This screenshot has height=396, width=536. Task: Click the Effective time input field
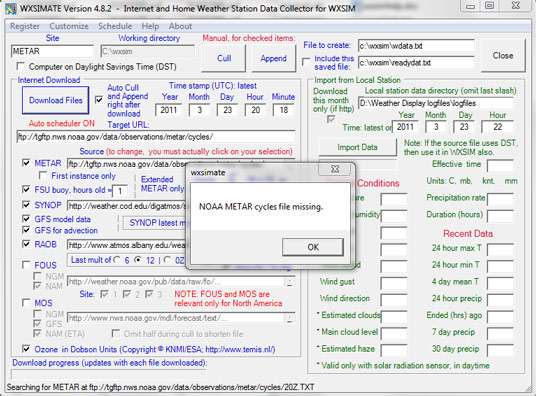click(500, 165)
